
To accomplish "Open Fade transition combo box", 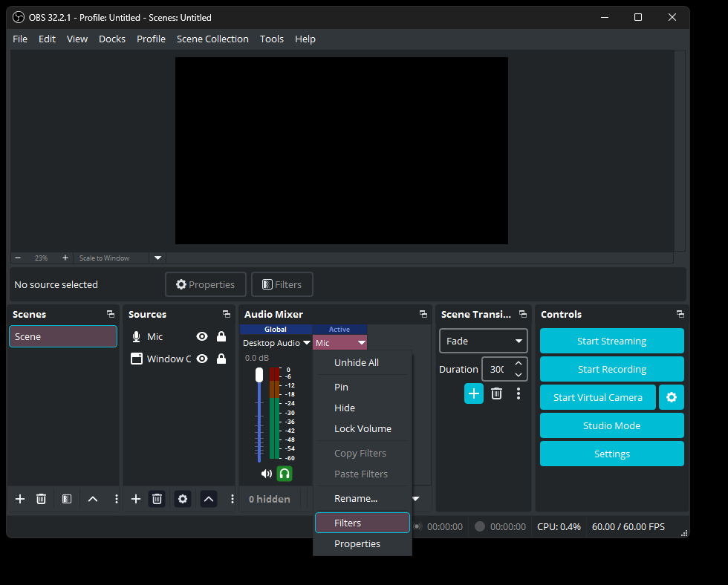I will click(484, 341).
